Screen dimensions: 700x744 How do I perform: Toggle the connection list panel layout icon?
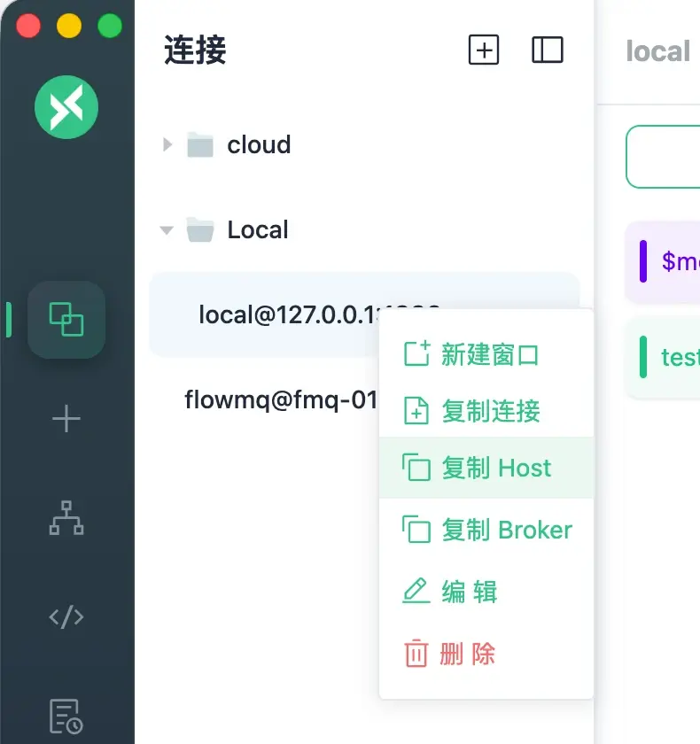coord(547,50)
